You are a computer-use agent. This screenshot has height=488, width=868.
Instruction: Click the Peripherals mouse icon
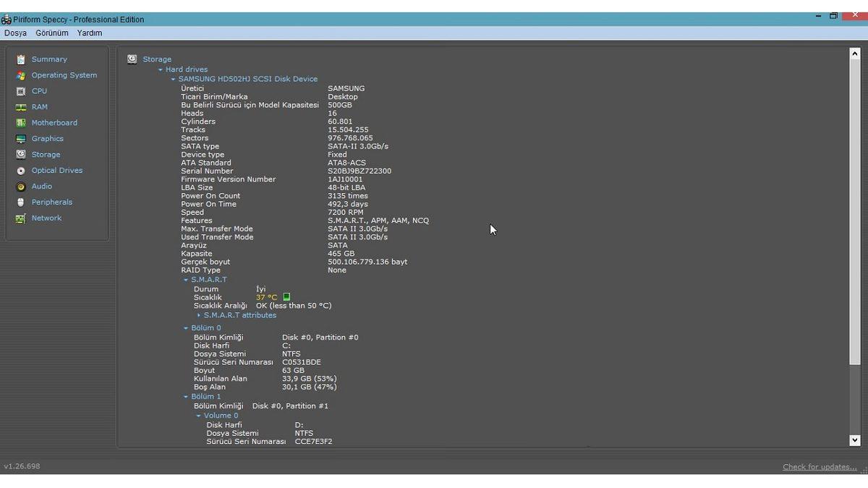[21, 202]
